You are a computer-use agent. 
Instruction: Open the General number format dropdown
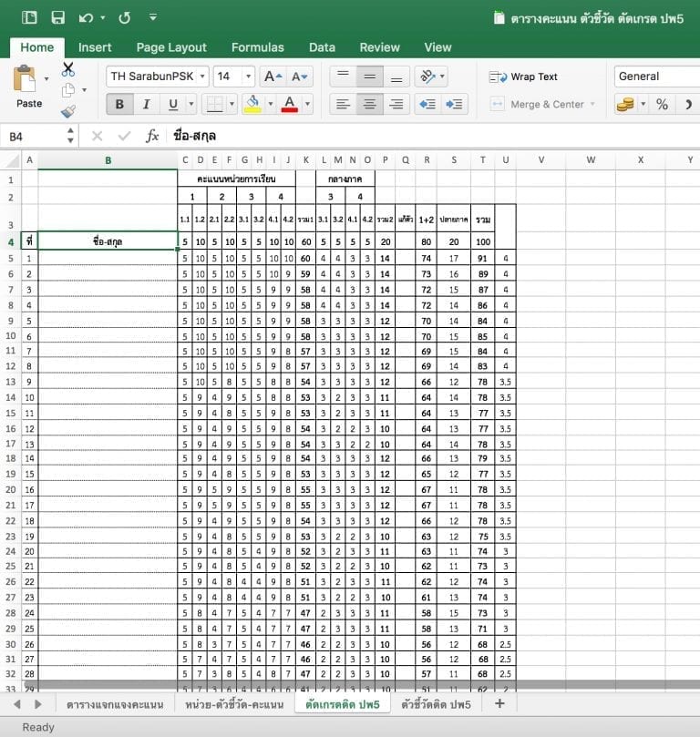click(x=657, y=77)
